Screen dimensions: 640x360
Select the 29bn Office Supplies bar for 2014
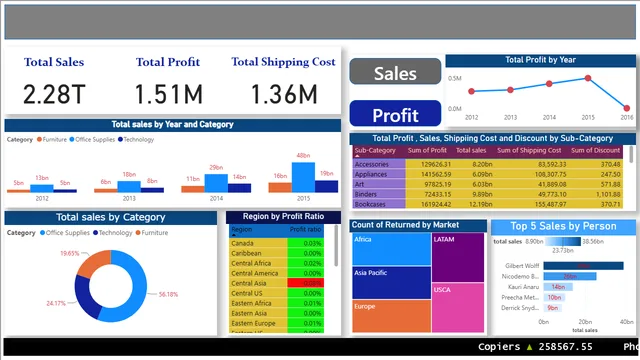tap(216, 183)
